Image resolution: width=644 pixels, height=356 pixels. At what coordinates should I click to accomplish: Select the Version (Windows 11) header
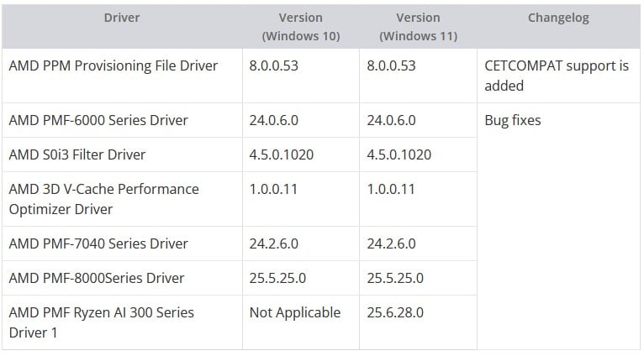point(418,27)
